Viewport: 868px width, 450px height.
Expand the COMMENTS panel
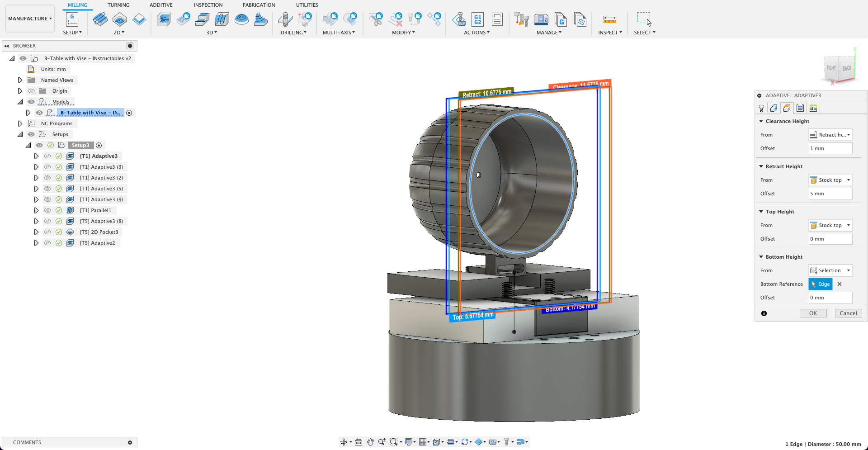130,442
